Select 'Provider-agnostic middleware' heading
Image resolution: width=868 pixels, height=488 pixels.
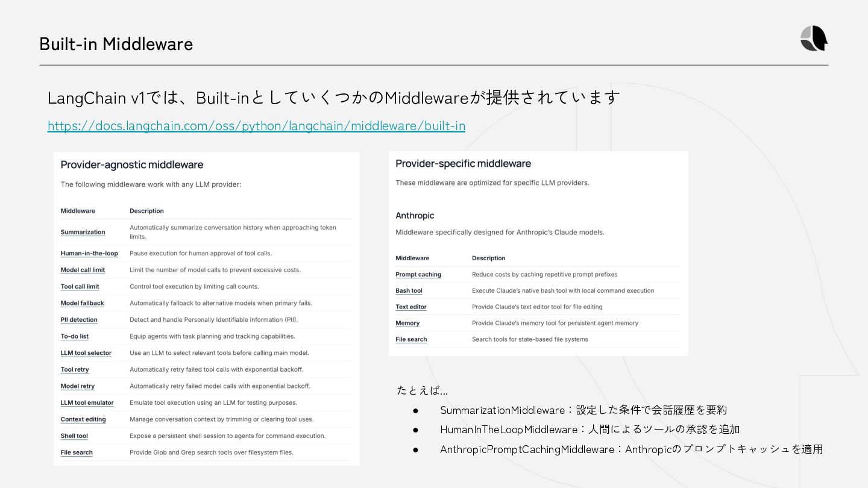tap(132, 164)
